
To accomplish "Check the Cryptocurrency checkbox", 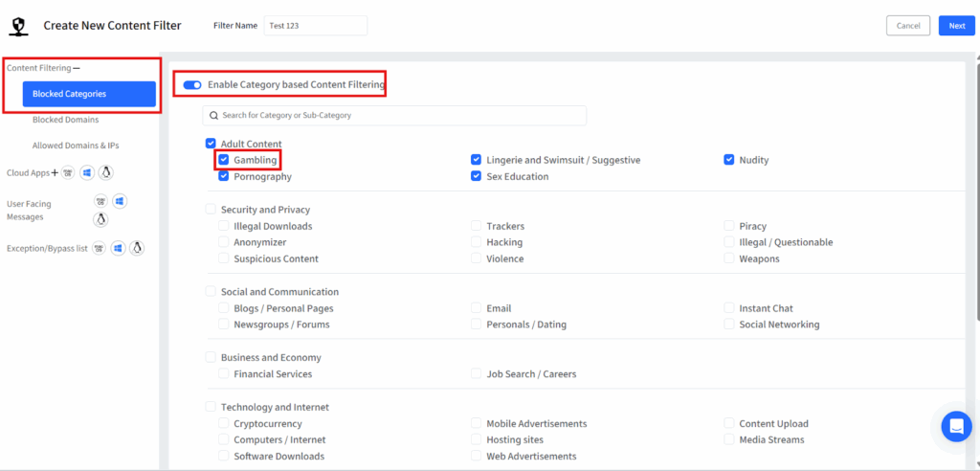I will coord(224,423).
